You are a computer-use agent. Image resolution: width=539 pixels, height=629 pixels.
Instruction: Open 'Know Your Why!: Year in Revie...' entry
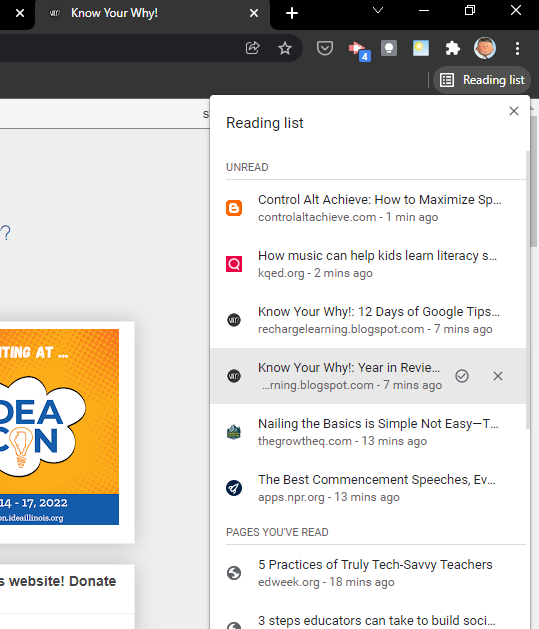click(x=368, y=376)
